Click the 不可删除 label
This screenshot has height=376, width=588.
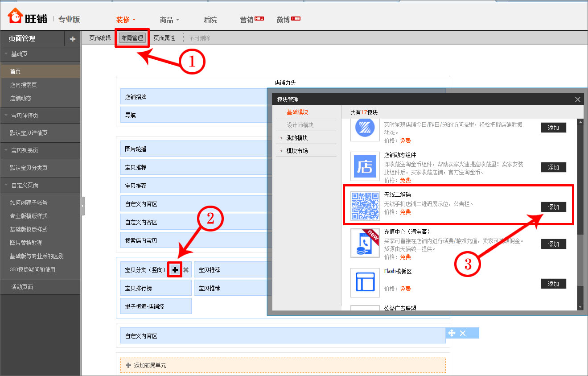tap(199, 38)
